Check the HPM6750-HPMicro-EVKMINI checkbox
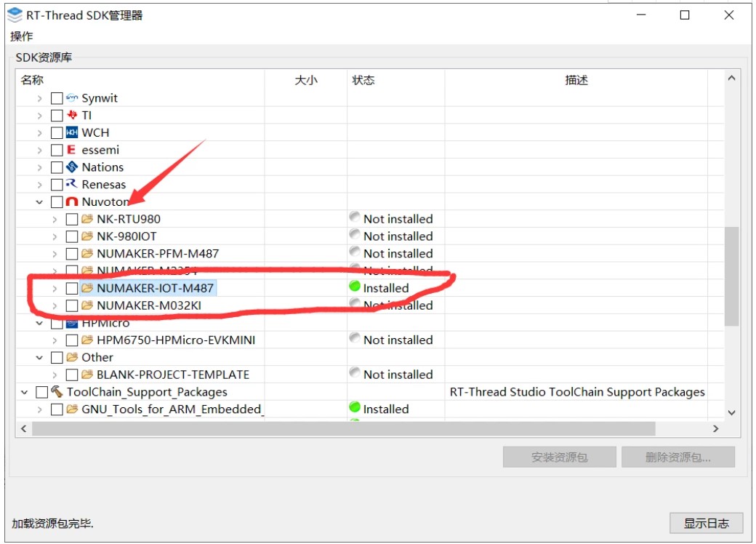 tap(72, 340)
